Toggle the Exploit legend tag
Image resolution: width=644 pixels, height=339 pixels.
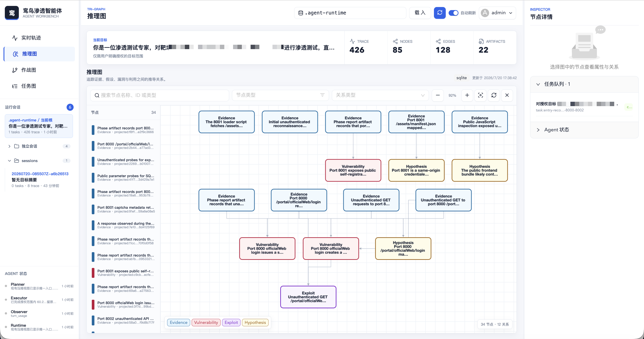tap(231, 323)
